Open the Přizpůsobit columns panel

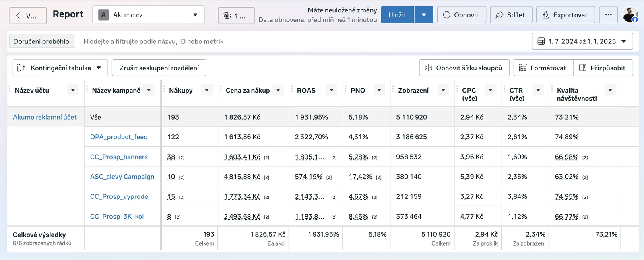(x=603, y=68)
